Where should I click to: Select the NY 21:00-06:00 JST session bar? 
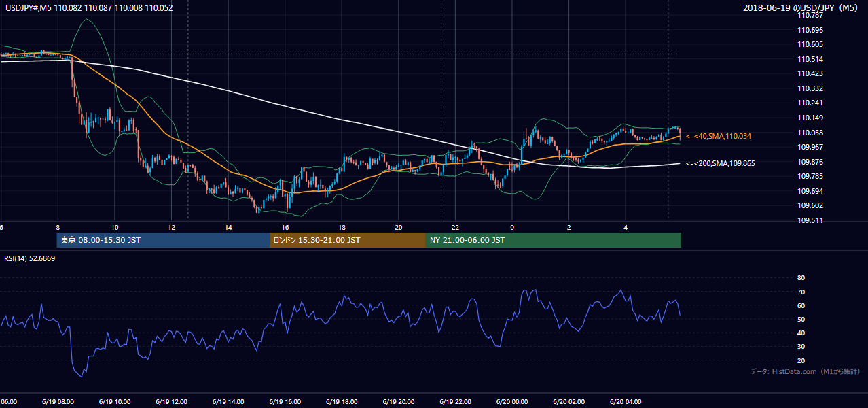(554, 240)
